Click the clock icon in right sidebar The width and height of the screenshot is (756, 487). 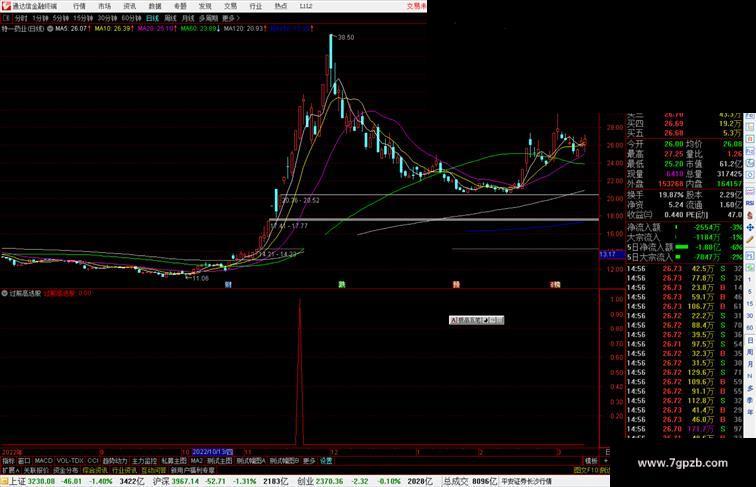750,175
